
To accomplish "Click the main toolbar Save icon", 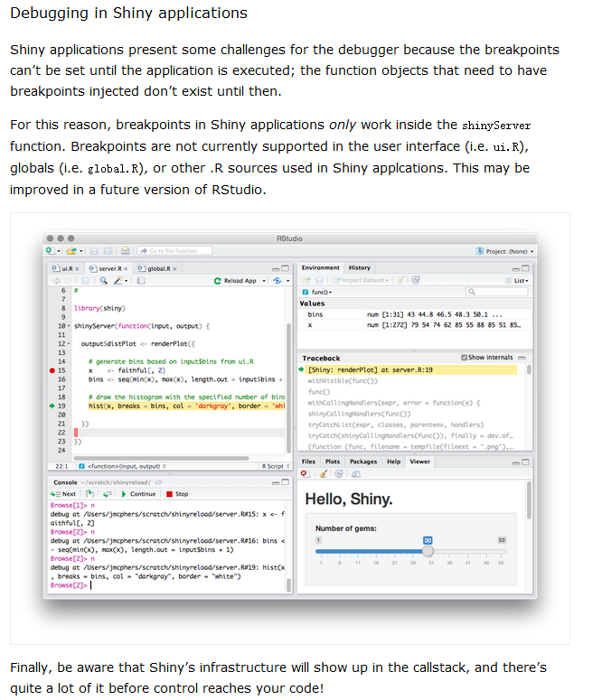I will (x=94, y=251).
